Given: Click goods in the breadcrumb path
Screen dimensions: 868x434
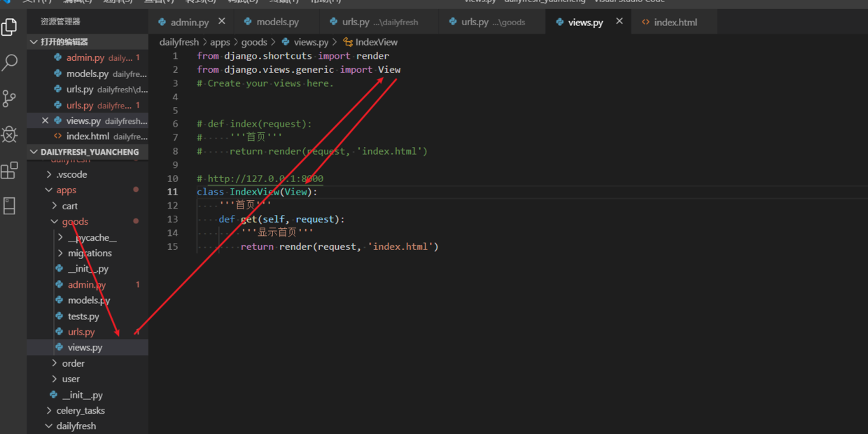Looking at the screenshot, I should [254, 42].
